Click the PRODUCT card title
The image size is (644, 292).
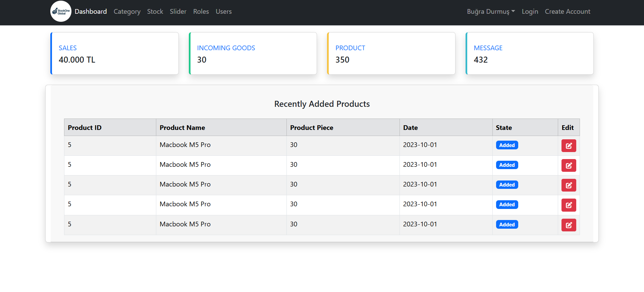point(350,48)
